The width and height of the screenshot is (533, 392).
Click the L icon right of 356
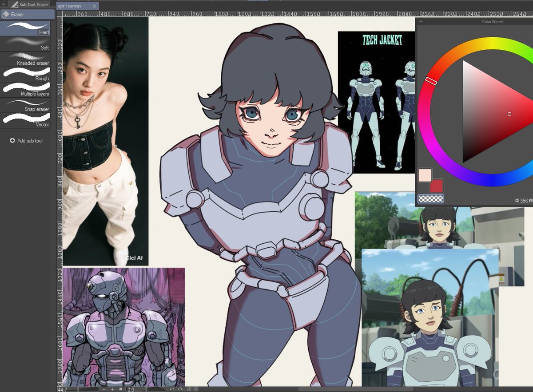pyautogui.click(x=531, y=201)
